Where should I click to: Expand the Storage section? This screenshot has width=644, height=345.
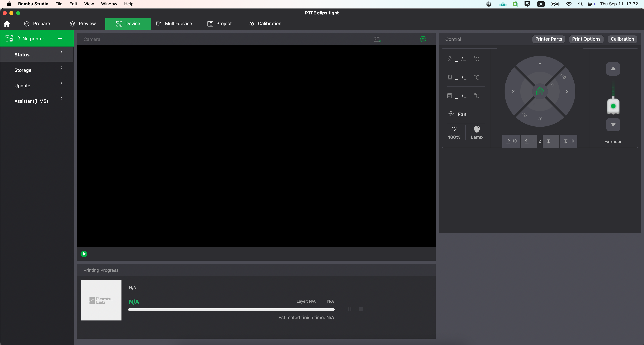[x=37, y=70]
